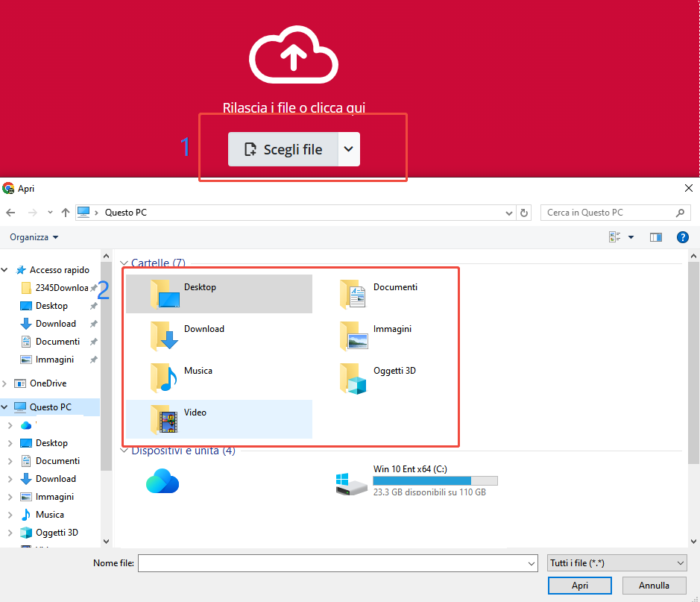The image size is (700, 602).
Task: Close the Apri dialog
Action: (x=688, y=189)
